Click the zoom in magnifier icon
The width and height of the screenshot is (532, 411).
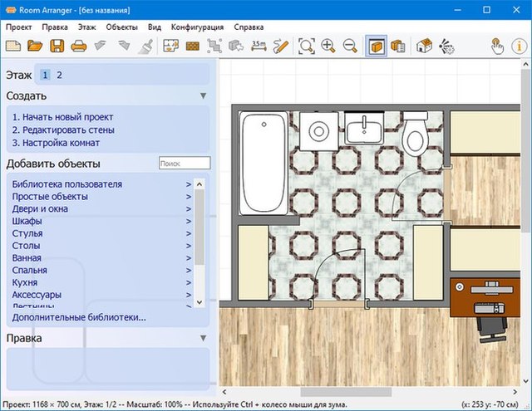(328, 46)
